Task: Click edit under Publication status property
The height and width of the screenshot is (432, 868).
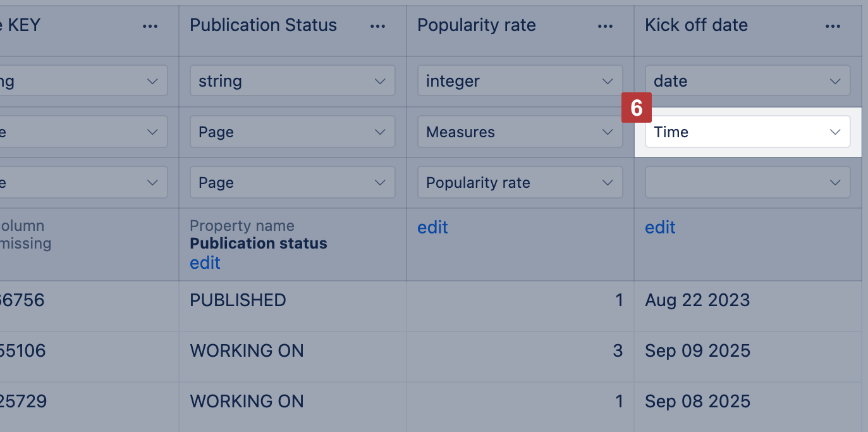Action: tap(205, 262)
